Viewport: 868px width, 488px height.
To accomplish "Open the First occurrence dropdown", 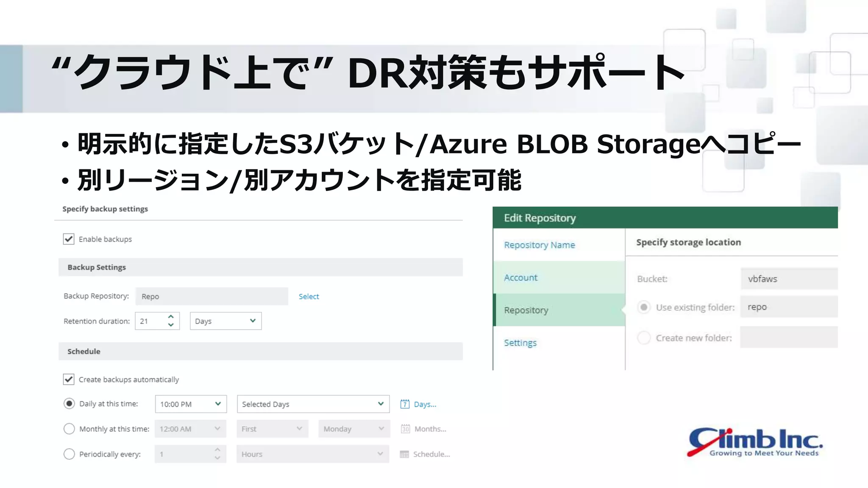I will coord(272,429).
